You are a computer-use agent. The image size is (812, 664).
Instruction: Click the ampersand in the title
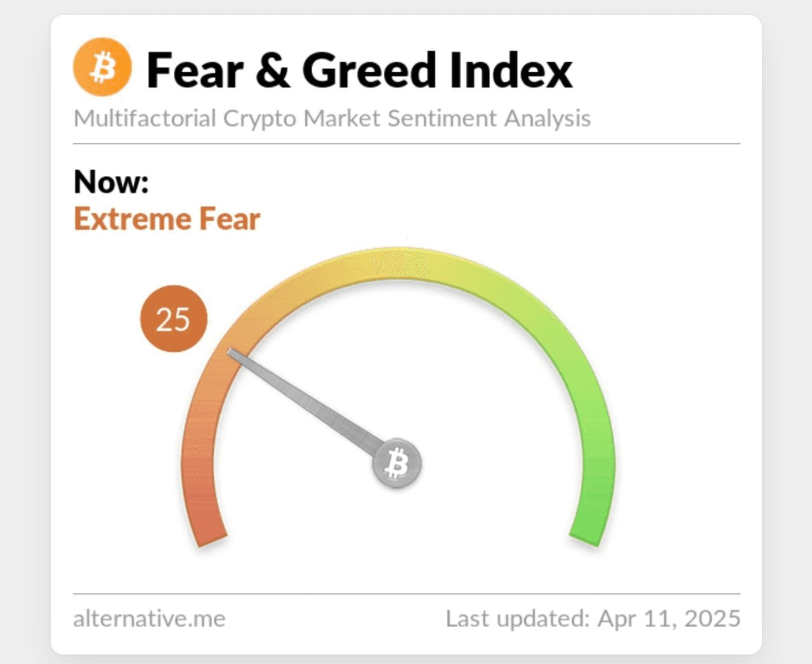(x=273, y=70)
